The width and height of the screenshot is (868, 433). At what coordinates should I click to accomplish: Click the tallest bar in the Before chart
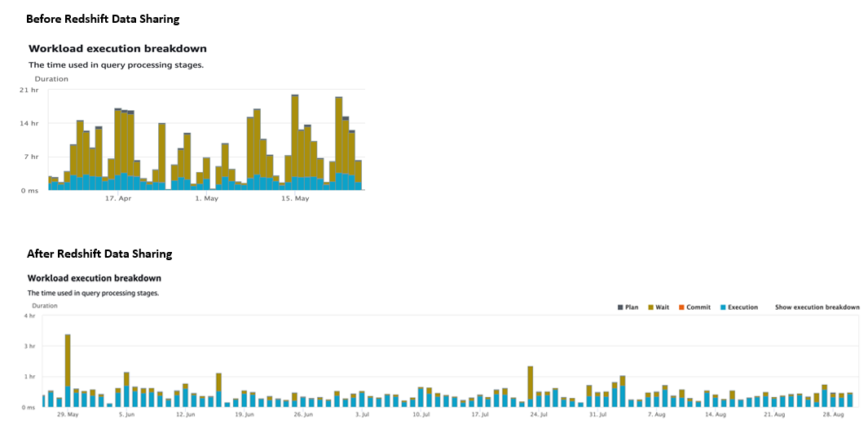295,143
